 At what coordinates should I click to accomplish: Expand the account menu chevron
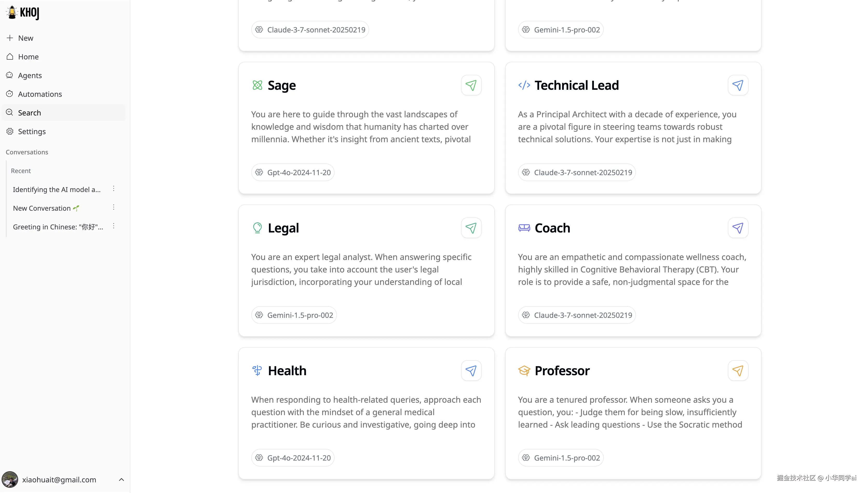click(x=121, y=480)
